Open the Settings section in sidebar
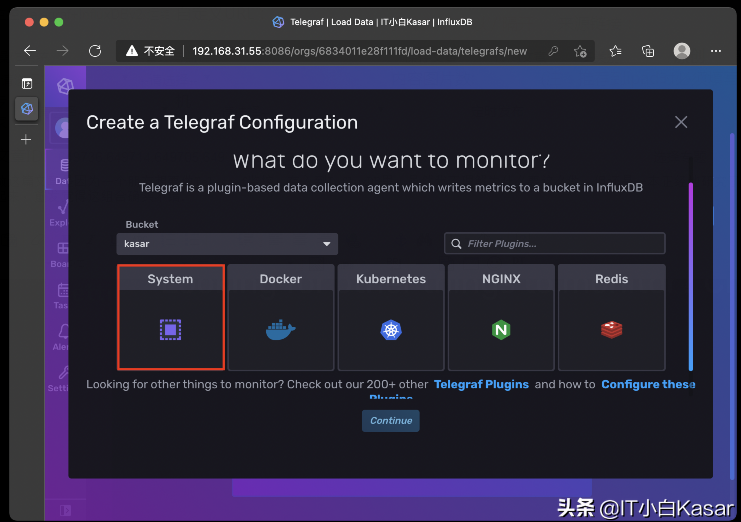Image resolution: width=741 pixels, height=522 pixels. click(x=59, y=379)
